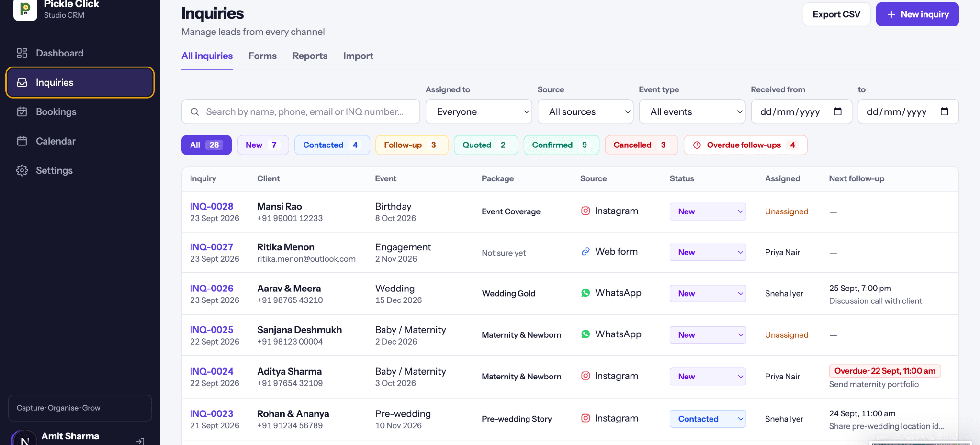Expand the All events dropdown

click(692, 112)
